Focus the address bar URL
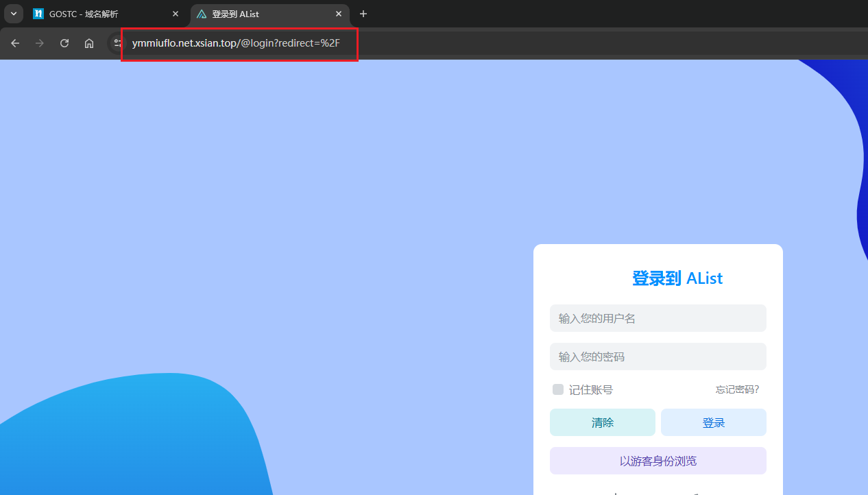 point(236,44)
